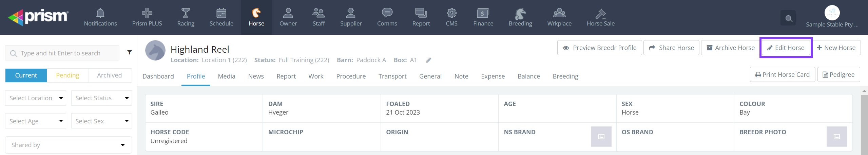Click the filter funnel icon
The width and height of the screenshot is (868, 155).
coord(129,52)
